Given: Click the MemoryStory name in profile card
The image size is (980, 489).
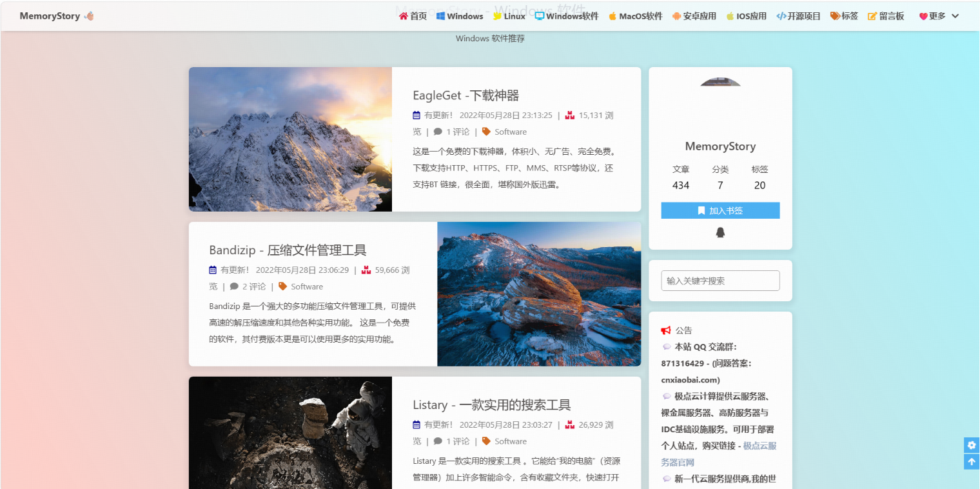Looking at the screenshot, I should tap(720, 146).
